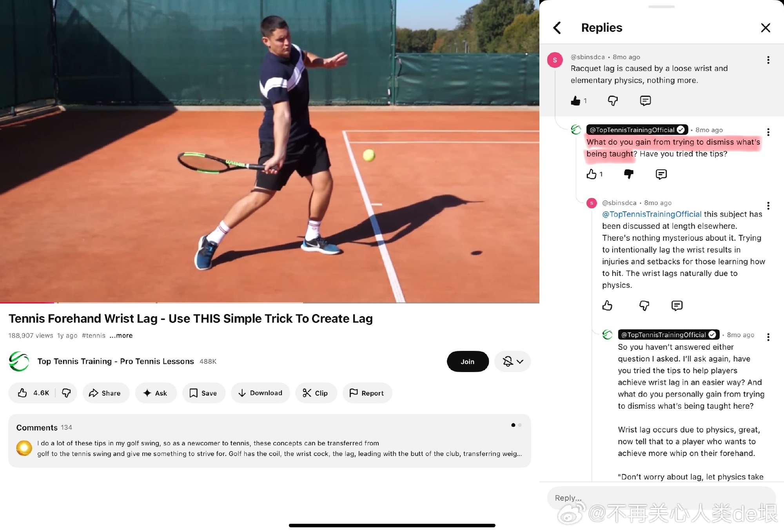Image resolution: width=784 pixels, height=532 pixels.
Task: Open reply icon under 'Have you tried the tips?'
Action: point(661,174)
